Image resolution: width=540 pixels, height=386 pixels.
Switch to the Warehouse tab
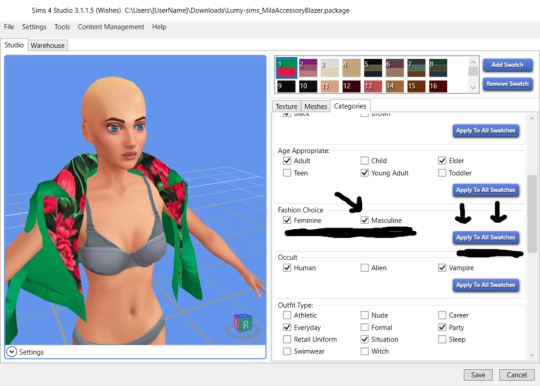pyautogui.click(x=48, y=45)
